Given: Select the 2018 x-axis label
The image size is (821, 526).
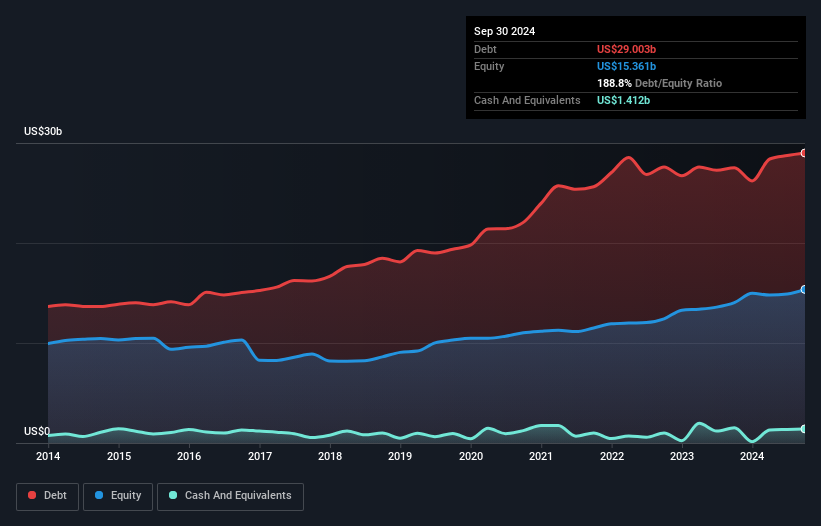Looking at the screenshot, I should pos(330,456).
